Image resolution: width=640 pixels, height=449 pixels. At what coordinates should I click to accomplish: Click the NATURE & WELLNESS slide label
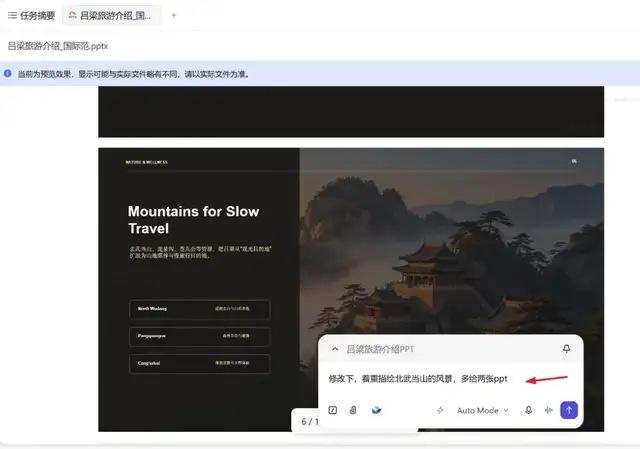[x=146, y=162]
